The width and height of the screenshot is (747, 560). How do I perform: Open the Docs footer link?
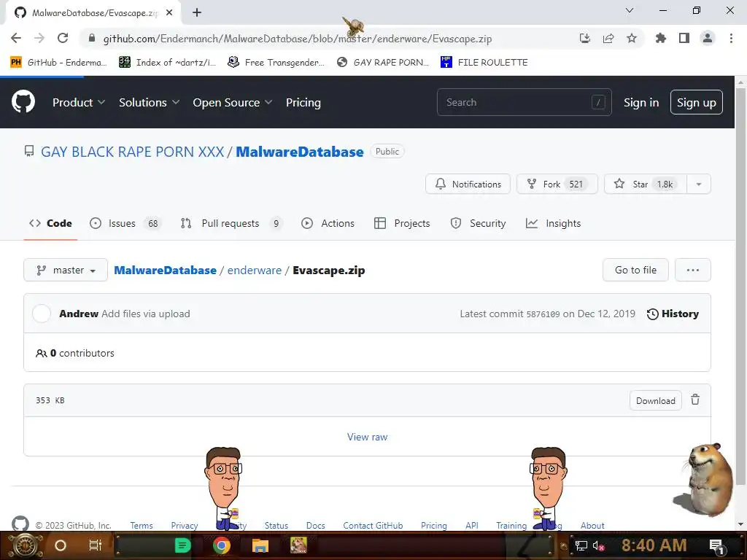(x=315, y=525)
